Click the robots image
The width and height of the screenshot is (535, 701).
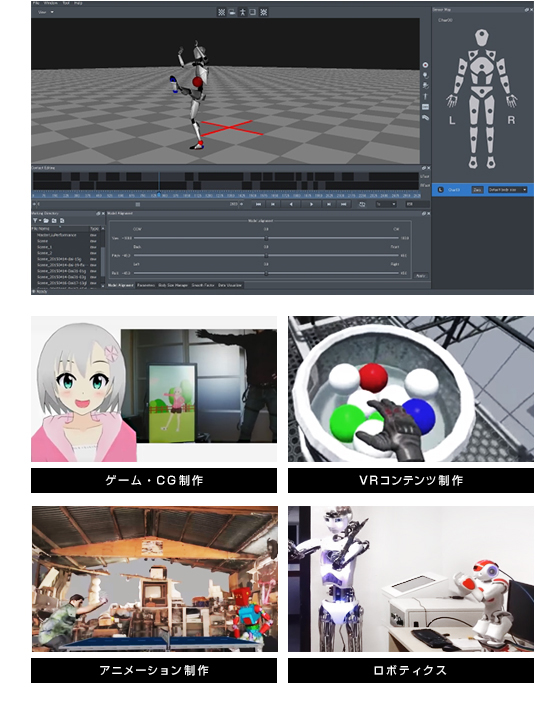[x=410, y=579]
